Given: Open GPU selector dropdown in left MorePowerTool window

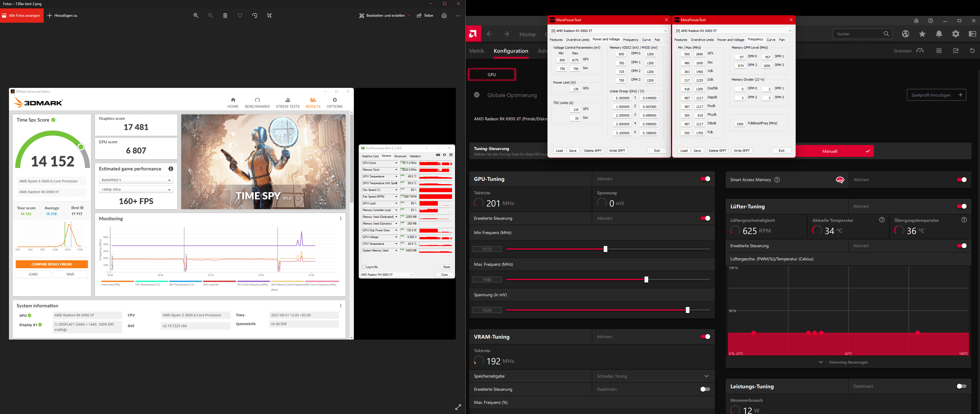Looking at the screenshot, I should (609, 31).
